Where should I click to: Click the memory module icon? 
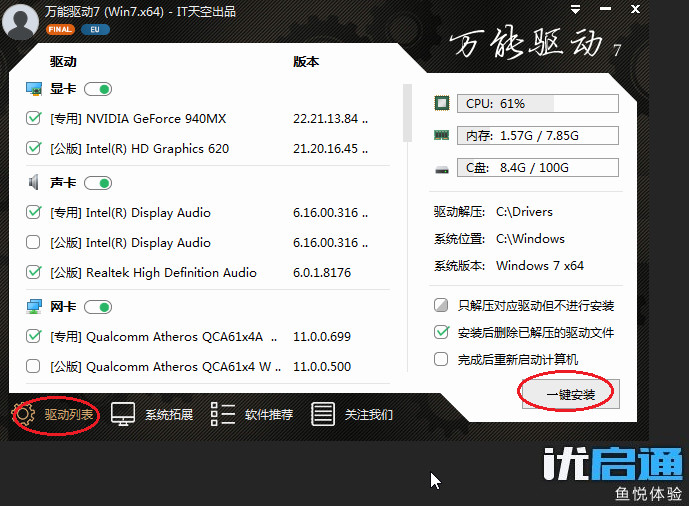point(442,135)
